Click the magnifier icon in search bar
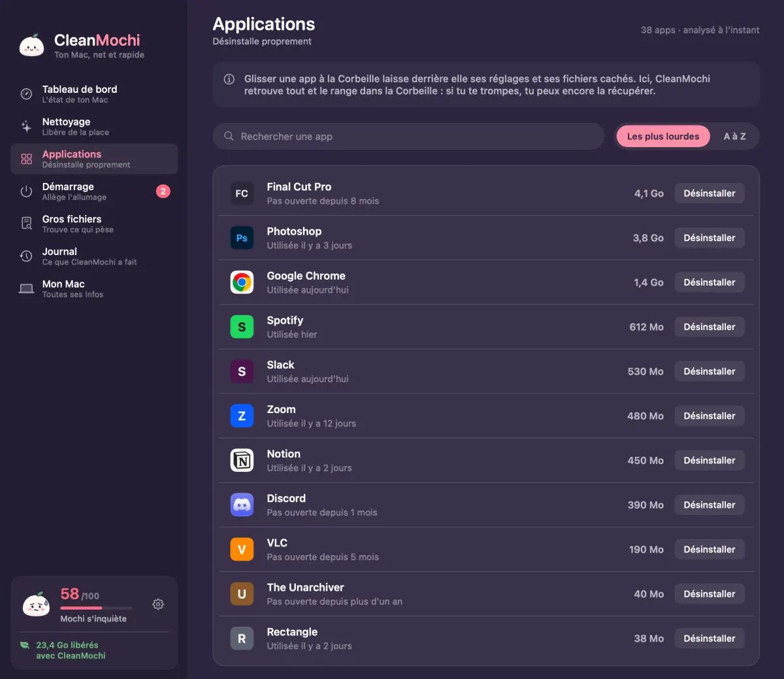 (229, 136)
